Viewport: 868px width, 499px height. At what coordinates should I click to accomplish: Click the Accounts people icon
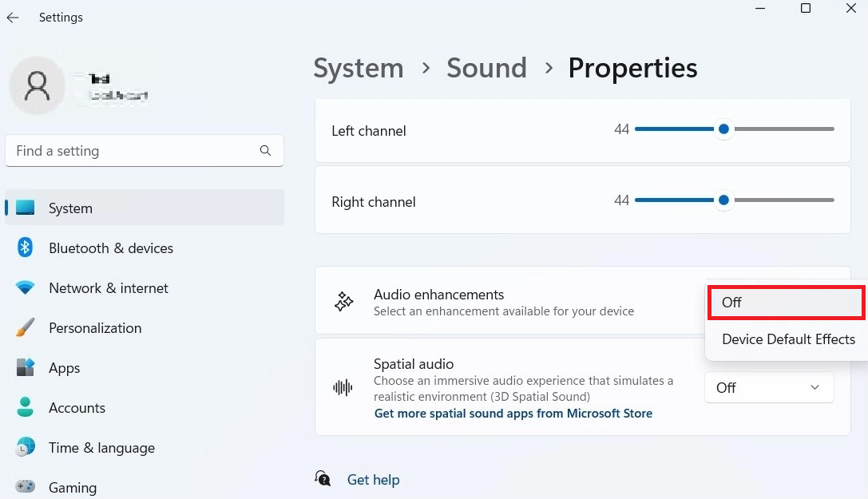click(25, 407)
